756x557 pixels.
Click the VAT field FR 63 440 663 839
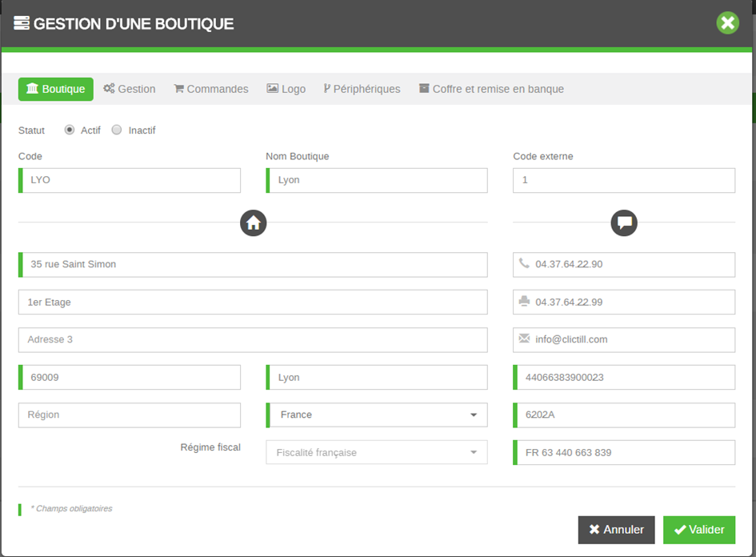[624, 452]
